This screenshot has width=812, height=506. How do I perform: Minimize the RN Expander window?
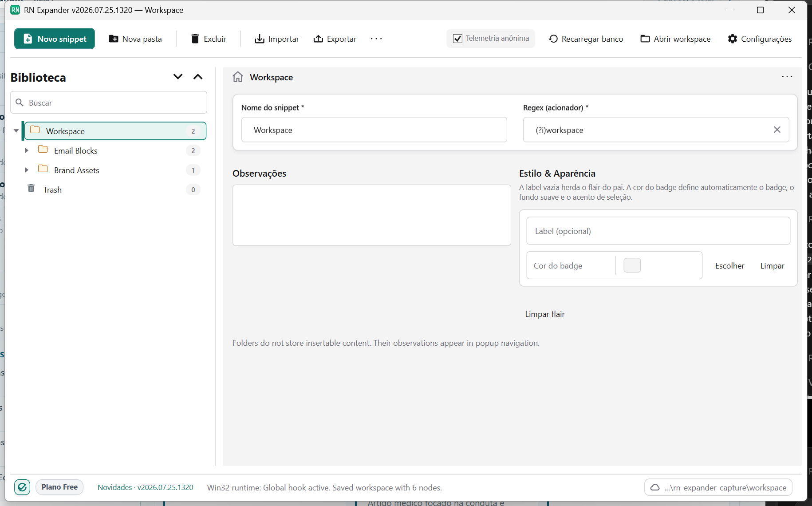(729, 10)
